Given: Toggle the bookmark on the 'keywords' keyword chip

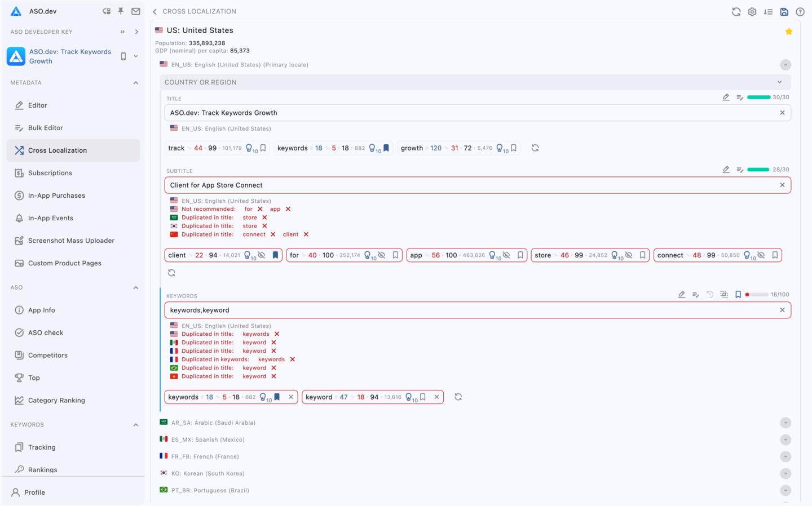Looking at the screenshot, I should pyautogui.click(x=275, y=397).
